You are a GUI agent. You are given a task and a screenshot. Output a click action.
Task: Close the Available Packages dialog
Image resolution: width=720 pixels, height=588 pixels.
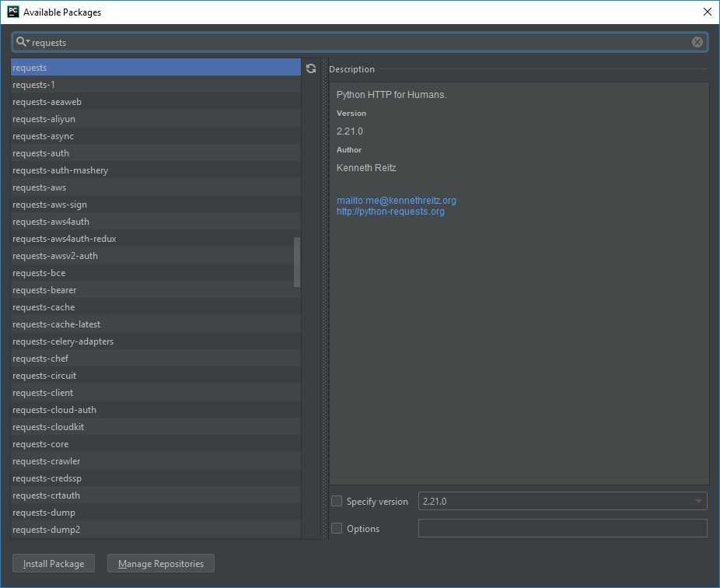(x=707, y=12)
